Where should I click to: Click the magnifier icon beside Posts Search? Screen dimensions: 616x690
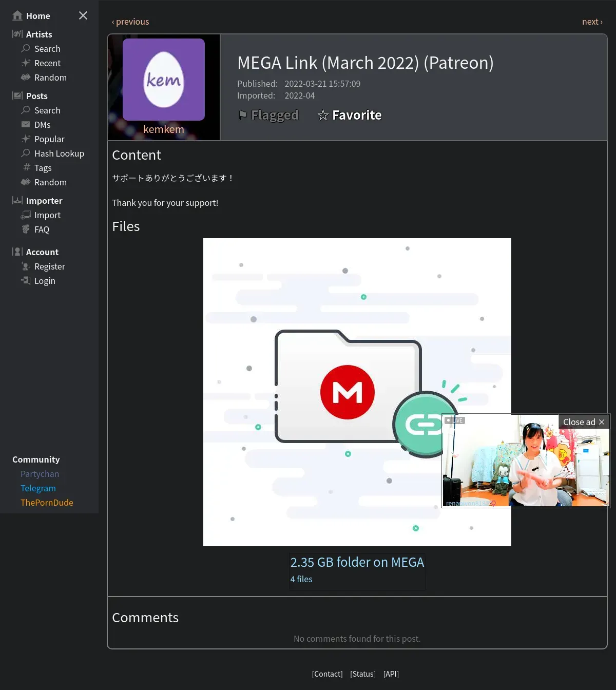click(26, 110)
